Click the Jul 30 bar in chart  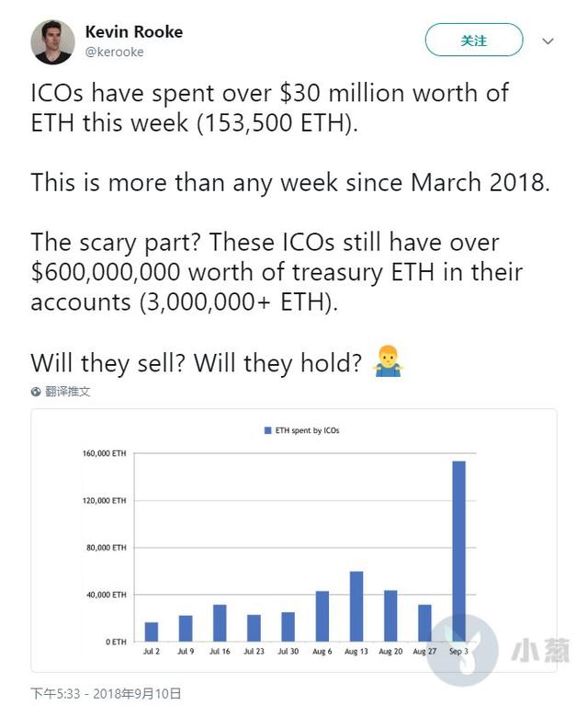point(288,627)
